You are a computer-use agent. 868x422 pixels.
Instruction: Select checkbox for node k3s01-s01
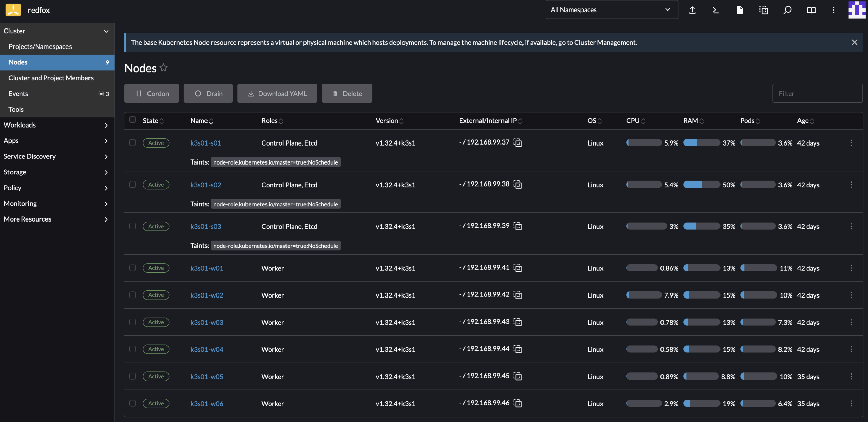click(x=133, y=142)
